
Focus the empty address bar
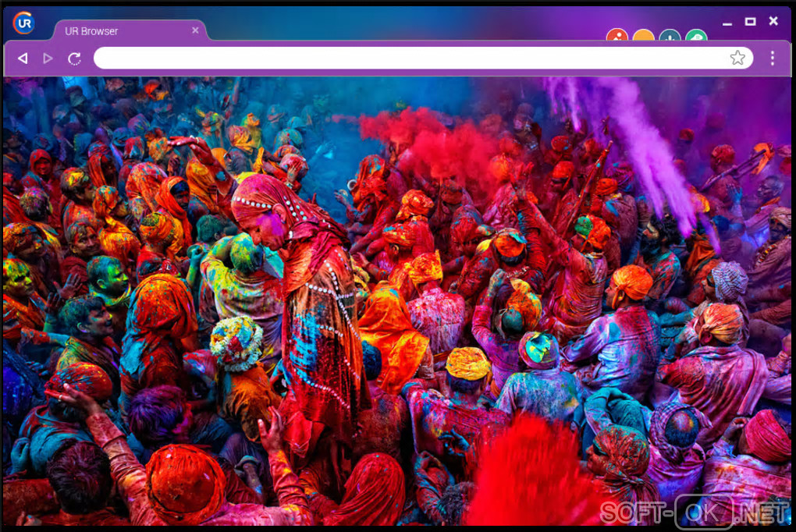tap(411, 58)
